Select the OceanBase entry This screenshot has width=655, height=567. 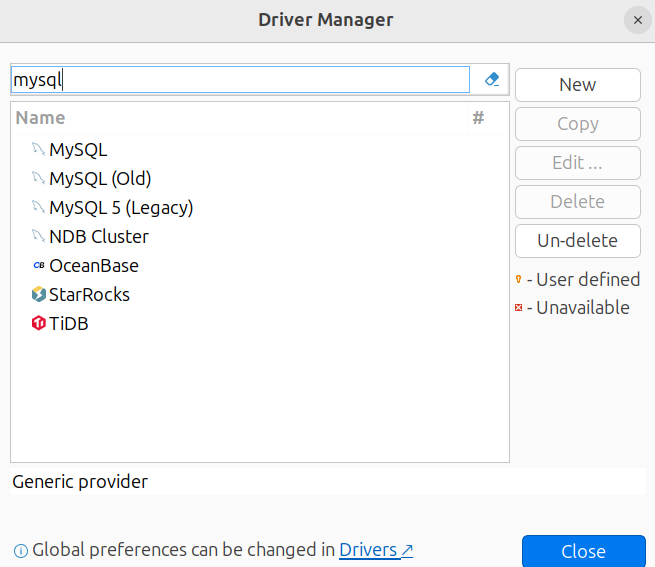(94, 266)
